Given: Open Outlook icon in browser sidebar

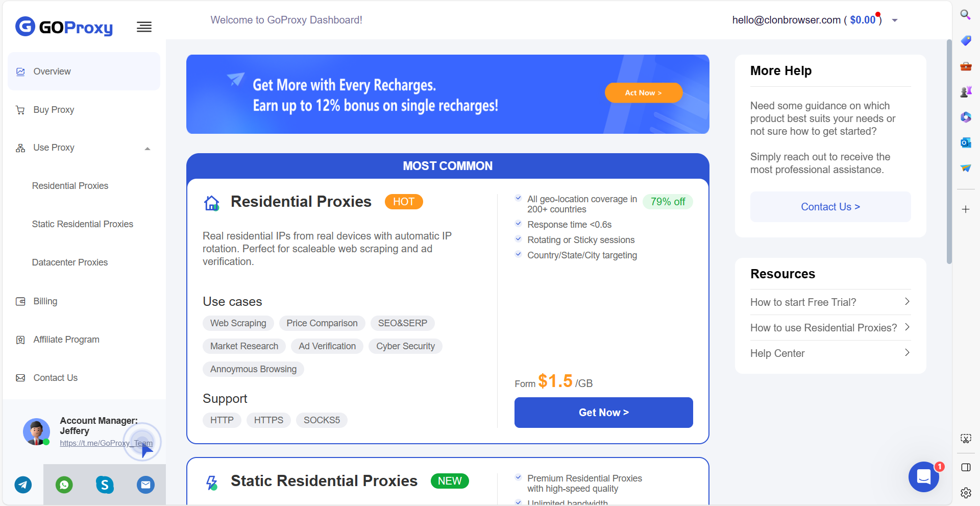Looking at the screenshot, I should pyautogui.click(x=965, y=142).
